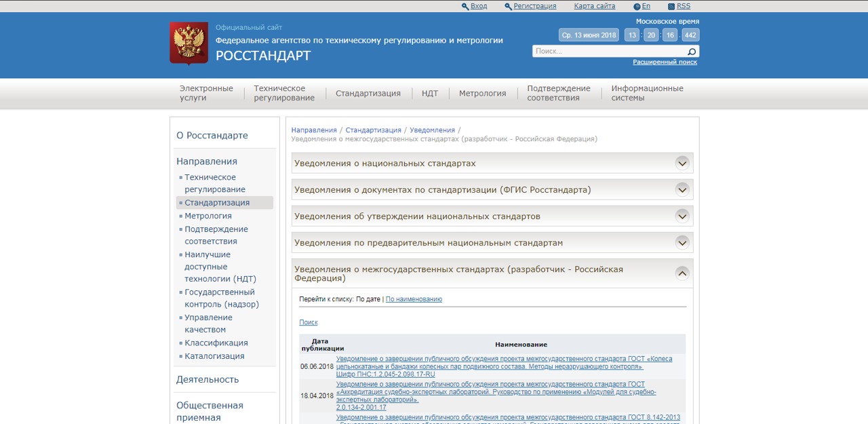Open the ГОСТ 8.142-2013 notice link
Image resolution: width=868 pixels, height=424 pixels.
508,418
